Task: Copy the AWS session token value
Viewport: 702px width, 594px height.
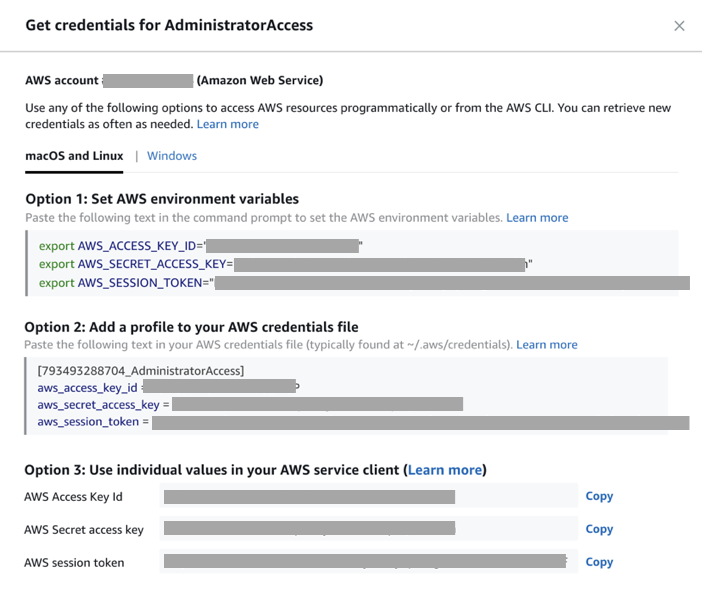Action: pyautogui.click(x=599, y=562)
